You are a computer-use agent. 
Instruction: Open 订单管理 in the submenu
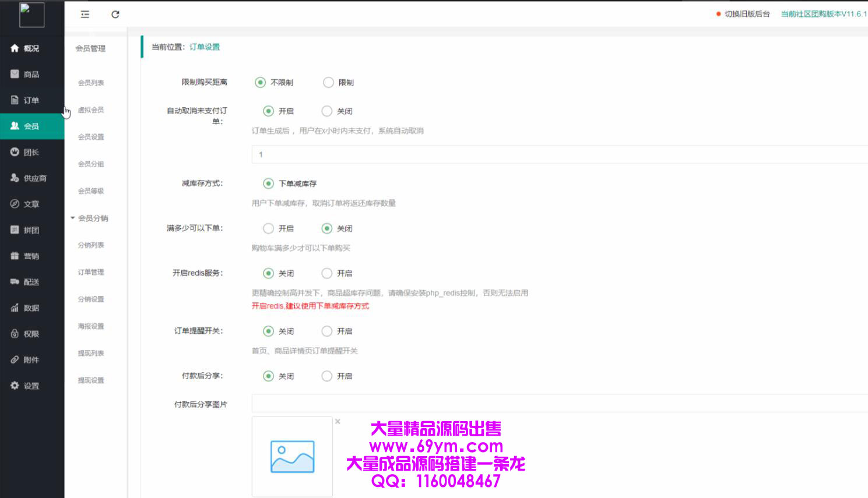coord(91,272)
